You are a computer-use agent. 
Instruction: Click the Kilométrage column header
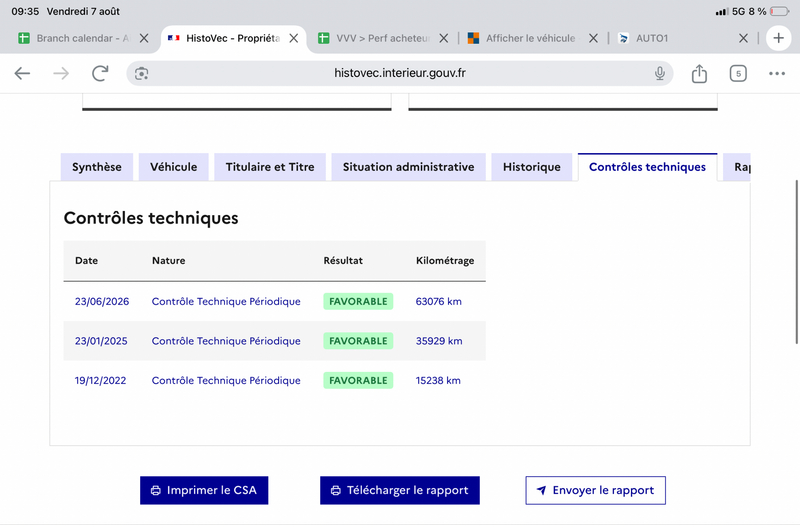(x=445, y=261)
